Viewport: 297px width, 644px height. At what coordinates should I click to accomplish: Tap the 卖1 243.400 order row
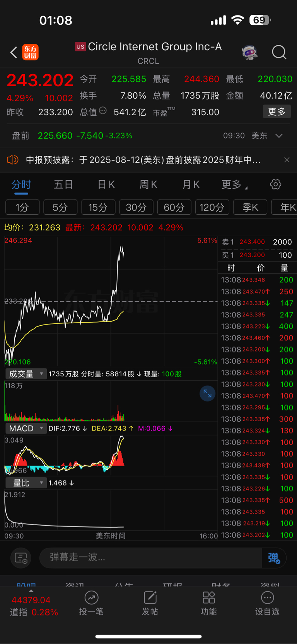[x=257, y=242]
